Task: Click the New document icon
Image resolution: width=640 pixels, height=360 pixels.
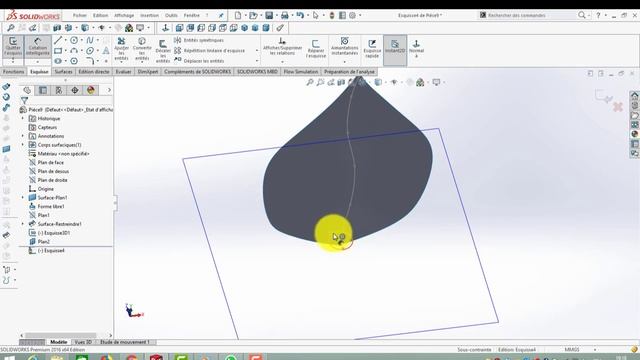Action: tap(238, 15)
